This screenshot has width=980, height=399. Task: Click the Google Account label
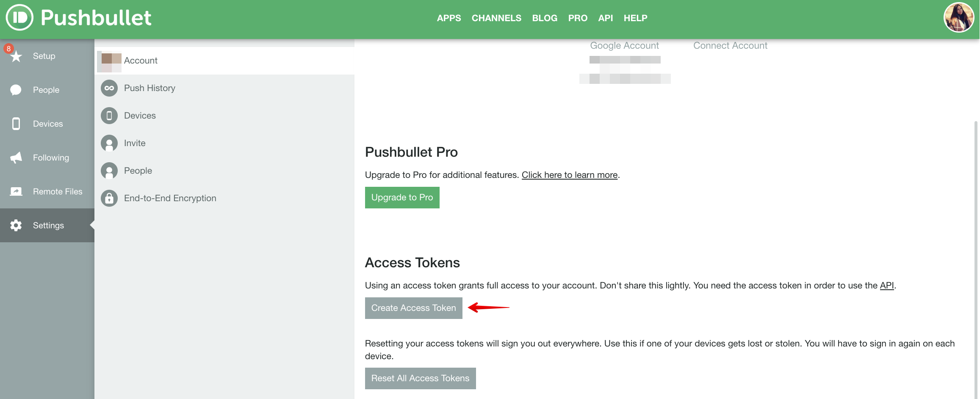click(624, 46)
